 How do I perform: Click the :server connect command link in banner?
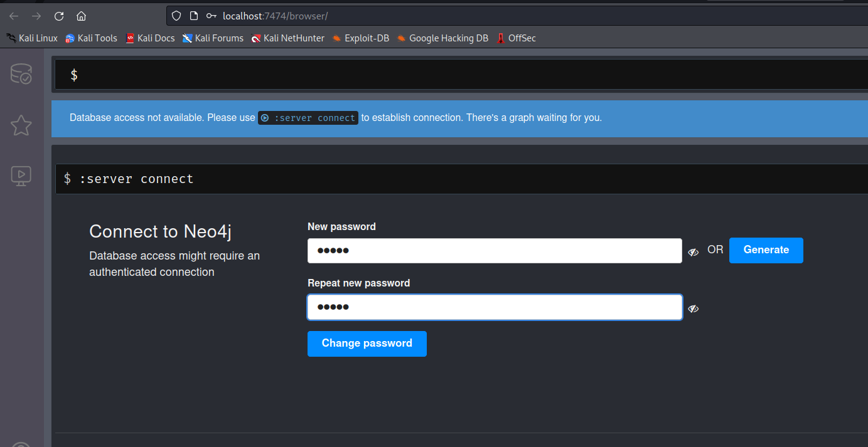click(x=308, y=118)
